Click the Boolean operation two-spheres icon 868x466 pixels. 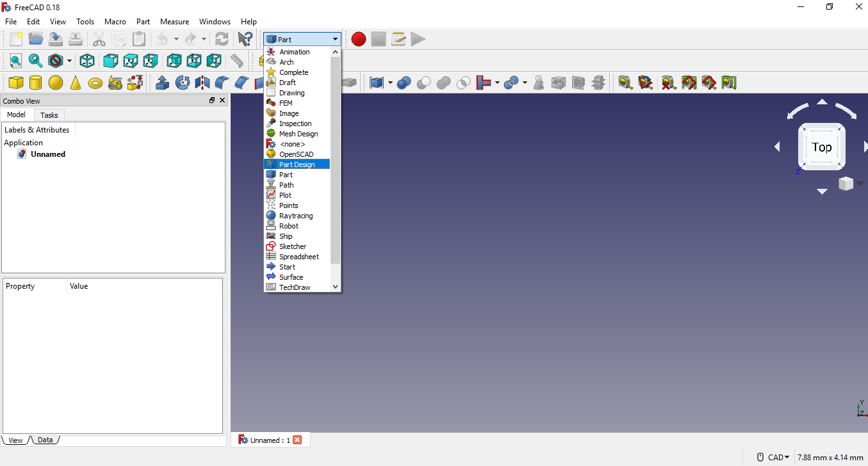[404, 83]
